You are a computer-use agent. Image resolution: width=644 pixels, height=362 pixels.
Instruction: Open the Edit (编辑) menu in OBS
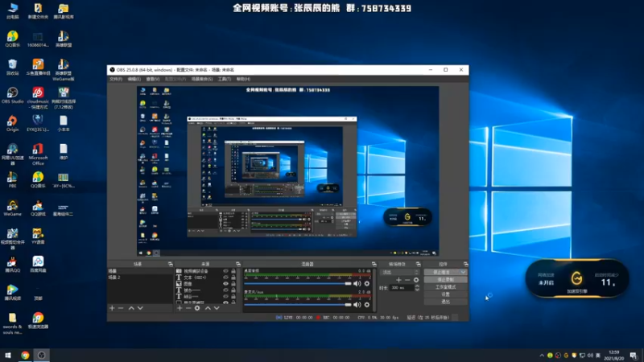134,79
